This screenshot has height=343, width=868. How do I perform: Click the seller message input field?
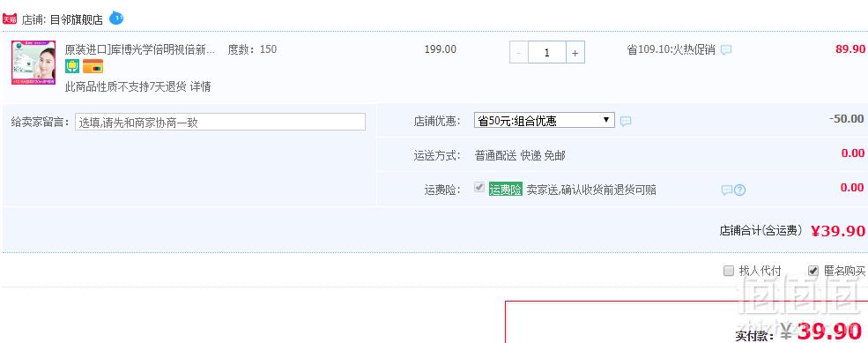(x=220, y=122)
